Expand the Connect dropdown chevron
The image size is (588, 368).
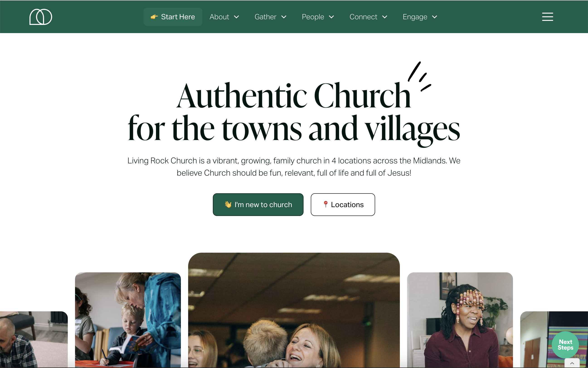(x=385, y=17)
